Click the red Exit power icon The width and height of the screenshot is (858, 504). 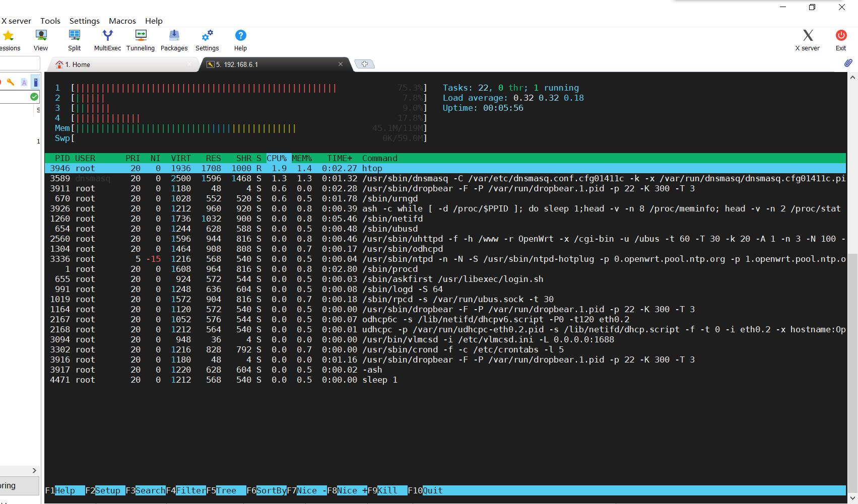tap(840, 35)
